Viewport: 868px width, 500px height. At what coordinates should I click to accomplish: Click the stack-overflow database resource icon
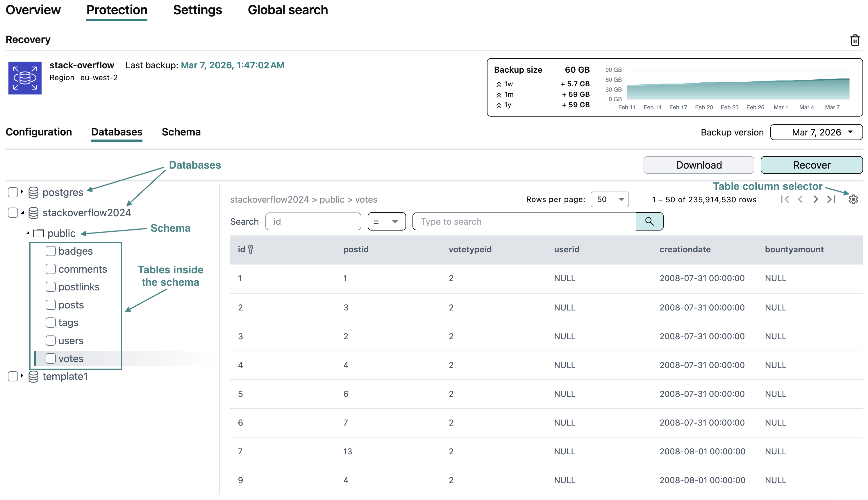coord(25,78)
